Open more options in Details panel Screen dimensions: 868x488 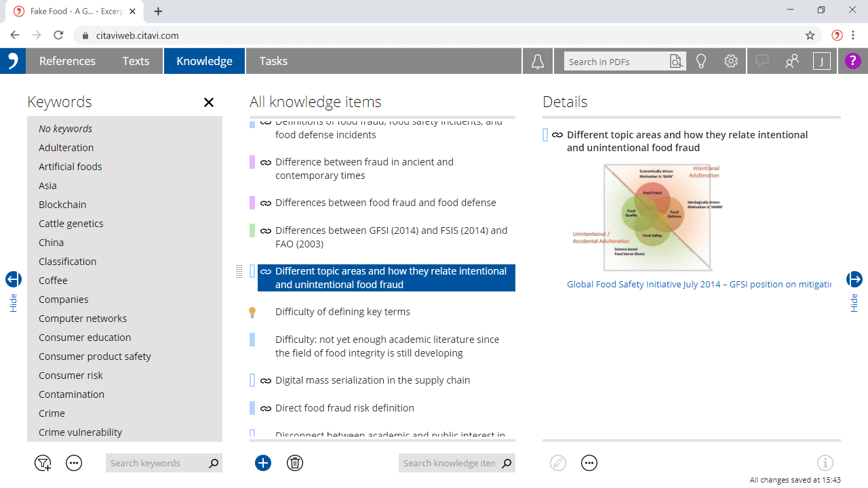[589, 463]
